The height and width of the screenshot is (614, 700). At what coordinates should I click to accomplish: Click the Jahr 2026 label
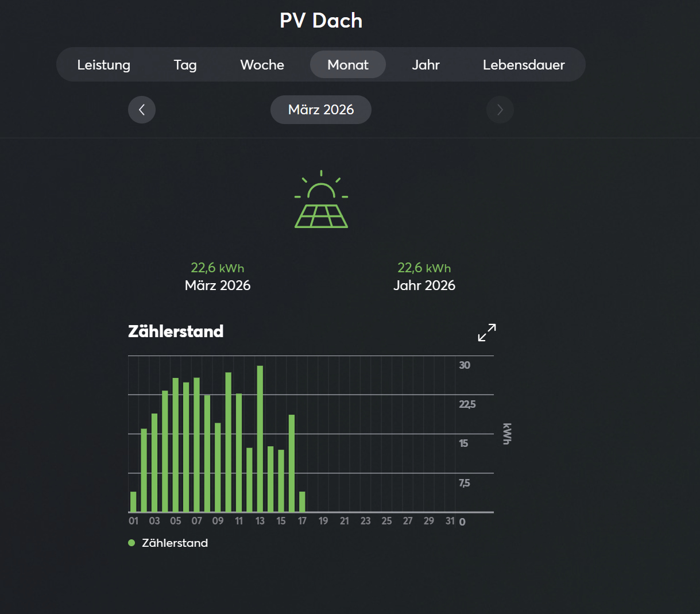pos(424,285)
